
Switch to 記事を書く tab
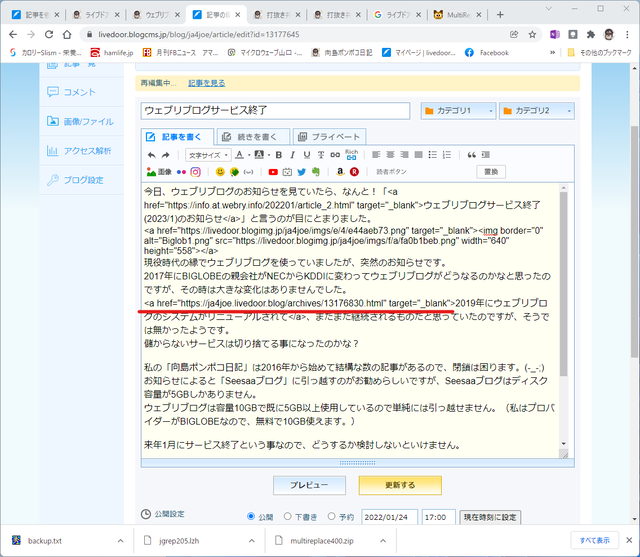tap(177, 137)
